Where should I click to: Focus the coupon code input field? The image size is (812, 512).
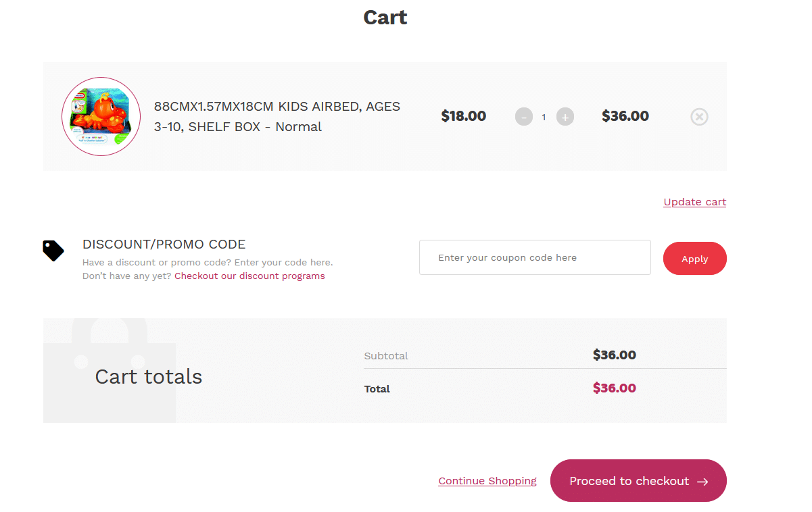tap(535, 257)
